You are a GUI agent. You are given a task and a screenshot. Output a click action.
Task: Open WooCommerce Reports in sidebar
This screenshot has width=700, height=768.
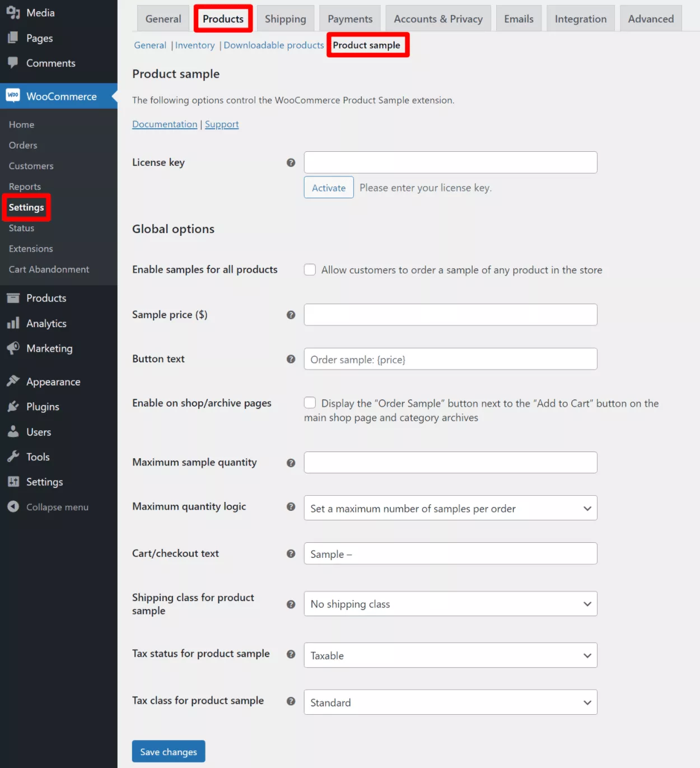point(25,187)
